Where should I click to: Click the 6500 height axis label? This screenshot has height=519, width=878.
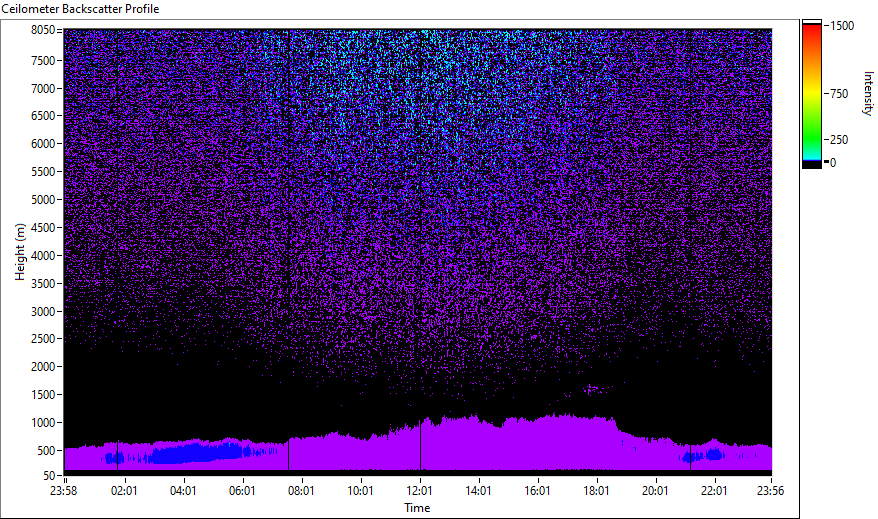coord(43,116)
